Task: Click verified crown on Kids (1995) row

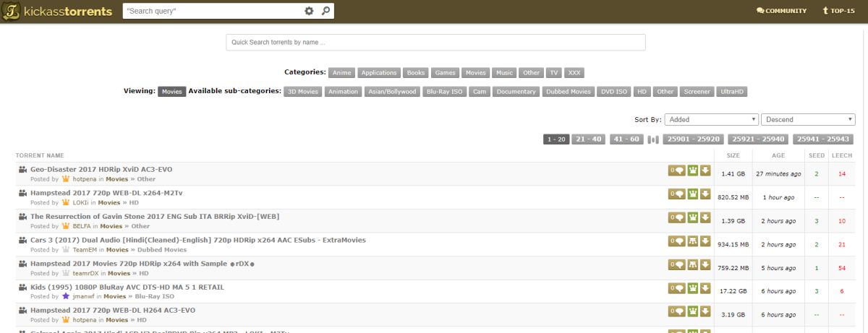Action: click(x=692, y=288)
